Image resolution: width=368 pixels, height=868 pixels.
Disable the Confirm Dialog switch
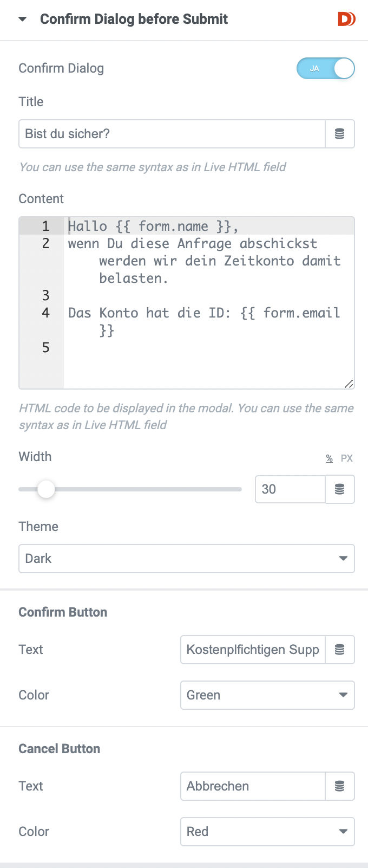(325, 69)
